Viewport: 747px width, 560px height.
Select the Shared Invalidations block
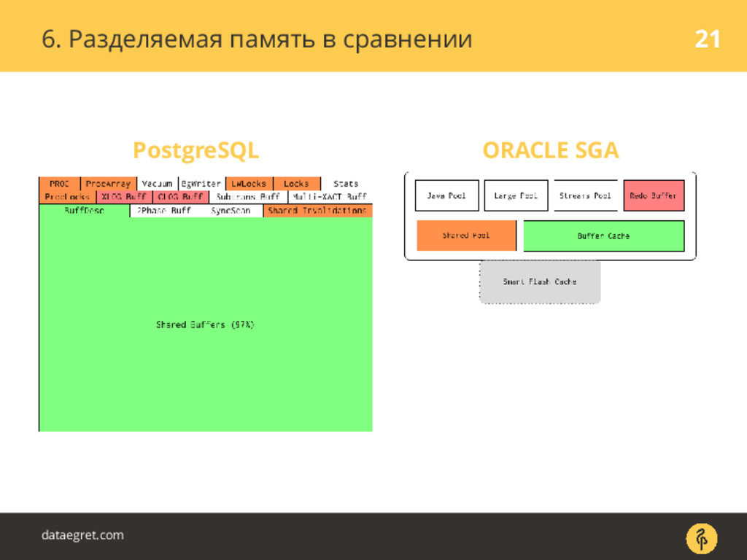(x=317, y=211)
